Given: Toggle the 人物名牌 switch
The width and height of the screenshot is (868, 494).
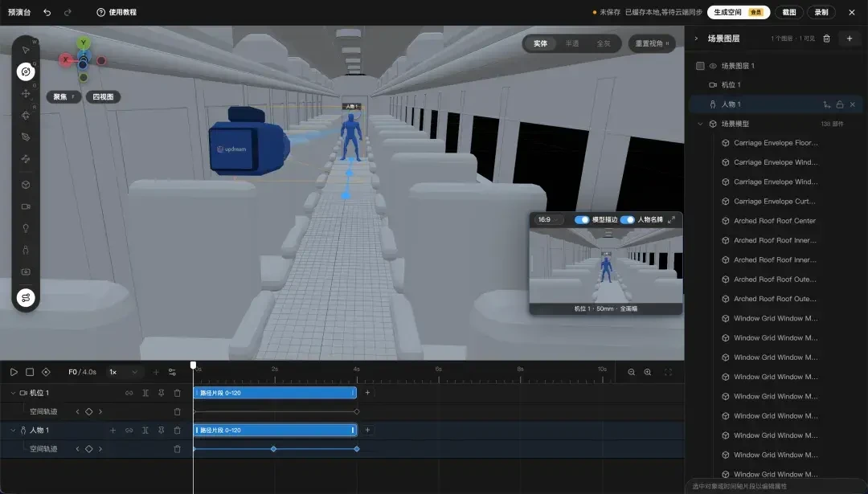Looking at the screenshot, I should [627, 219].
